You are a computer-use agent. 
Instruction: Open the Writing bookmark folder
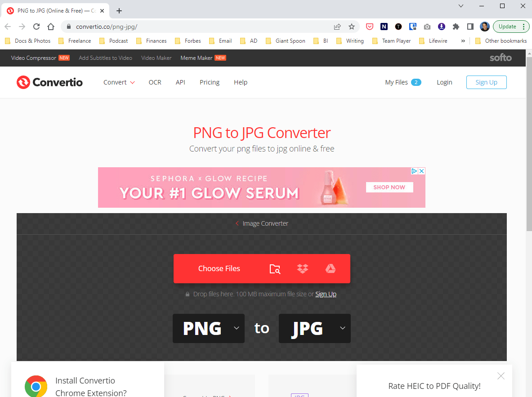point(350,41)
